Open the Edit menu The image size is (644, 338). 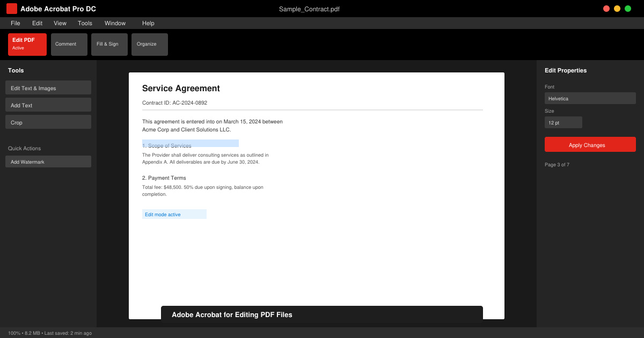point(37,23)
